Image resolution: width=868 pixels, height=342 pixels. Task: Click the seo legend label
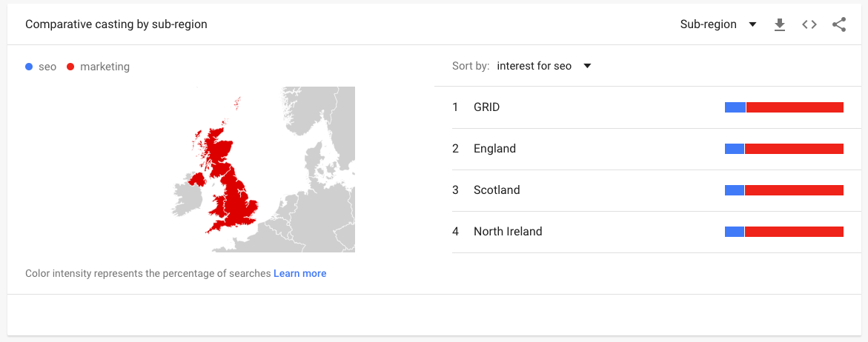(47, 67)
